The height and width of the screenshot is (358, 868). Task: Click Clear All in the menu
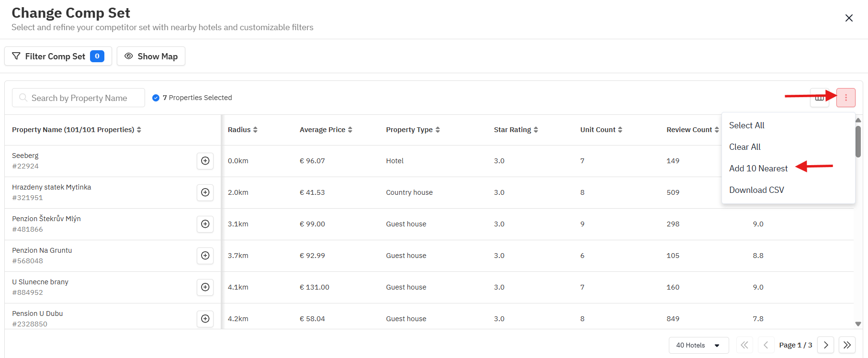point(744,147)
